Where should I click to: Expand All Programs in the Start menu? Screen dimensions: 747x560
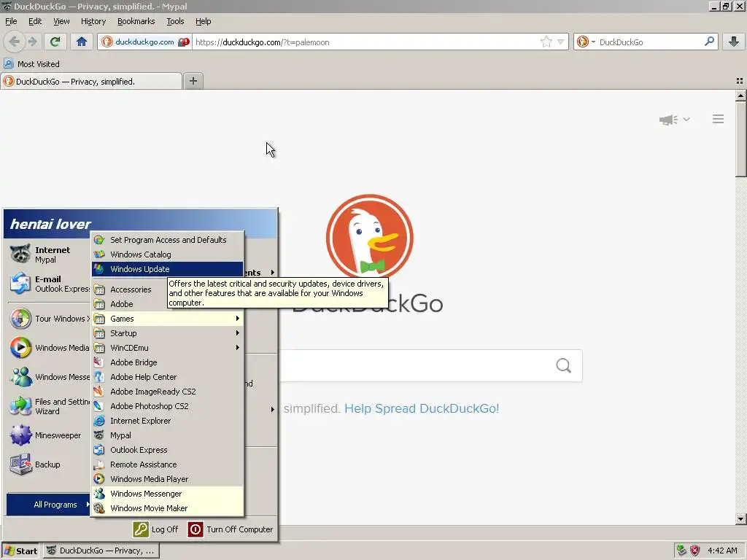tap(48, 505)
